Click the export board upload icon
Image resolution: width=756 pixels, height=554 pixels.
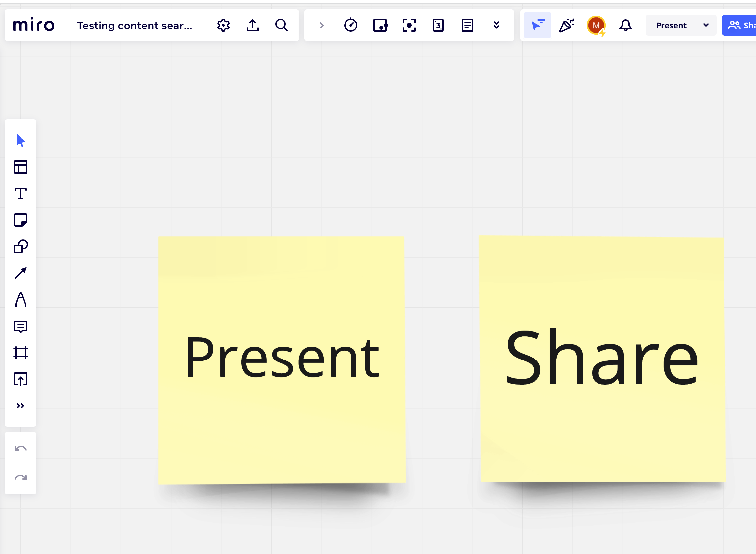pos(253,25)
